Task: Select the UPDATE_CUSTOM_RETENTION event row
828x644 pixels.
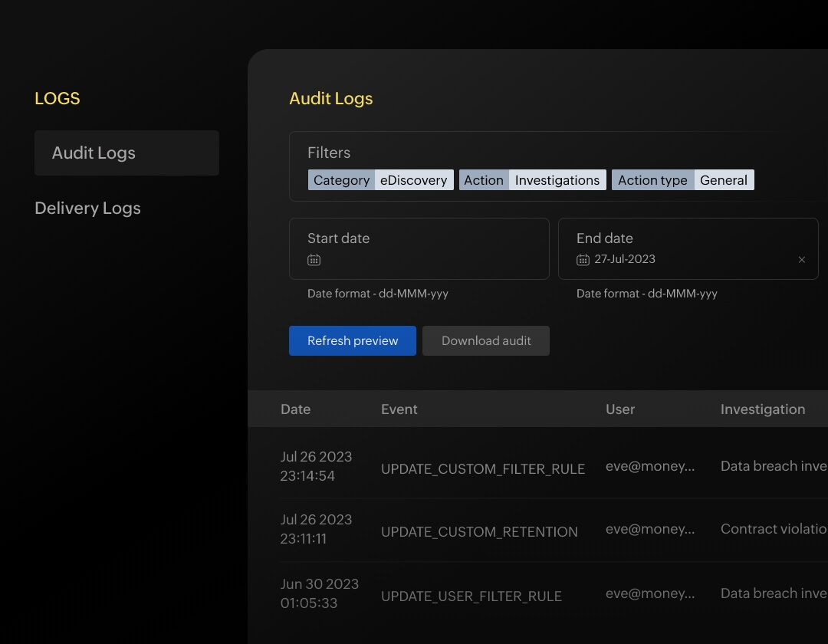Action: pos(479,531)
